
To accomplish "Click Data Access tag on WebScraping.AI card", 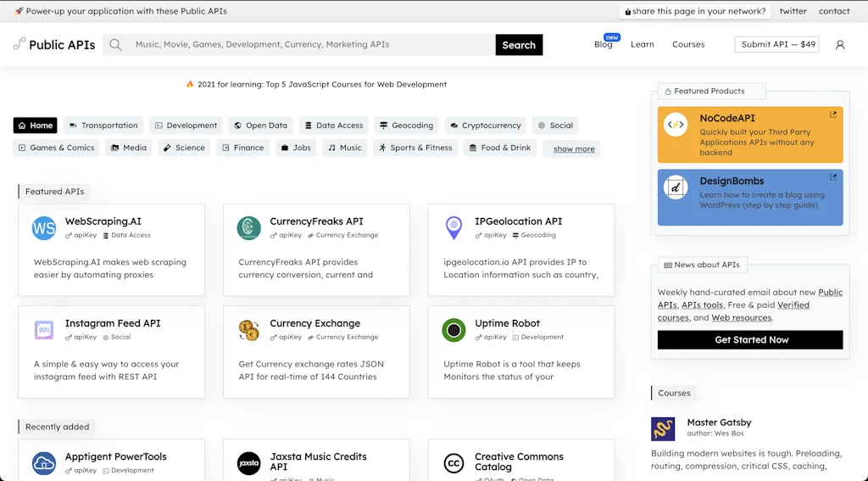I will [x=127, y=235].
